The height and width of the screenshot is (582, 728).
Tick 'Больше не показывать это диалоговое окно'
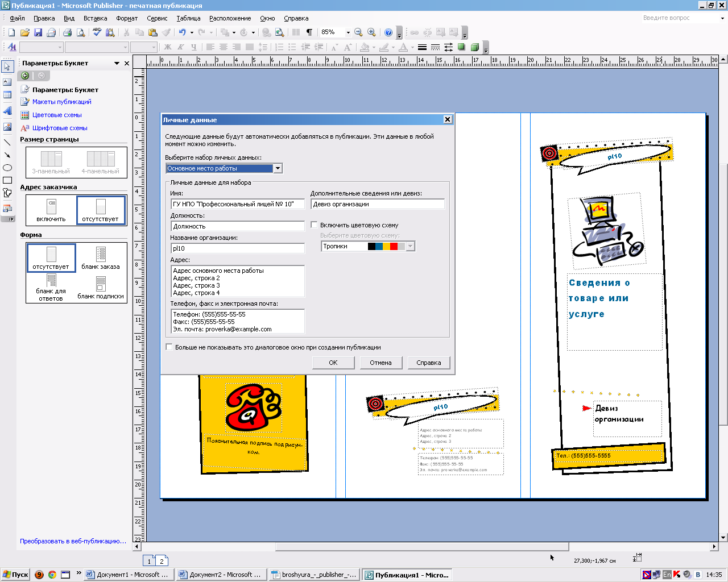[169, 347]
